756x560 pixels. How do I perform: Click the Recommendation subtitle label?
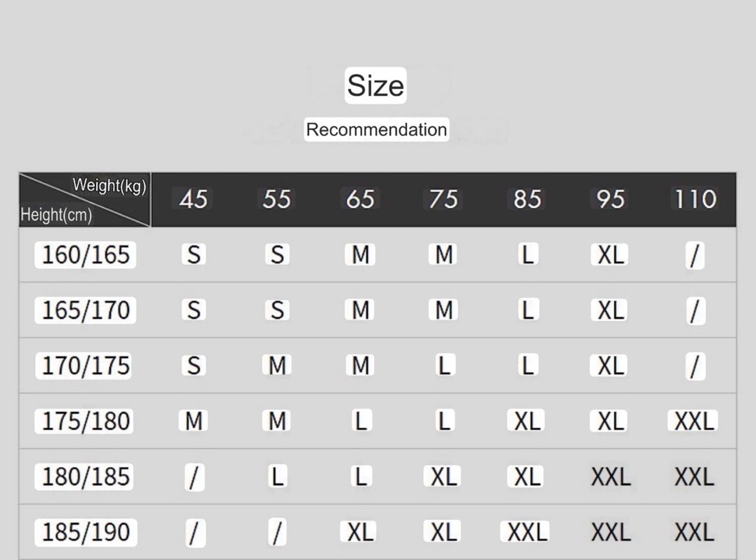point(376,130)
